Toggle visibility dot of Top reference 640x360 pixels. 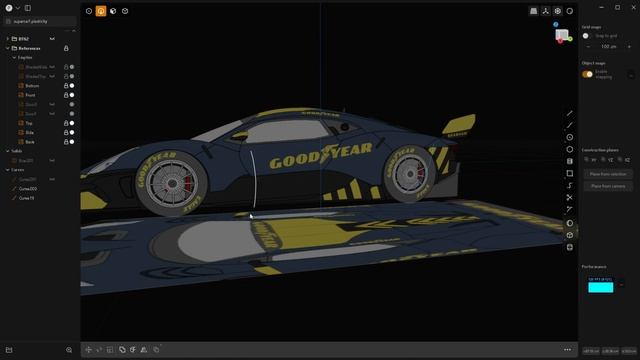(72, 123)
